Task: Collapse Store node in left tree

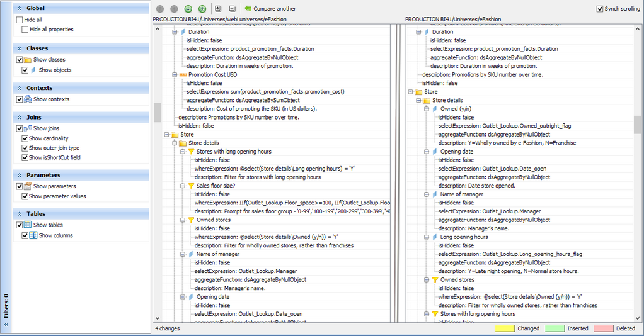Action: [x=167, y=135]
